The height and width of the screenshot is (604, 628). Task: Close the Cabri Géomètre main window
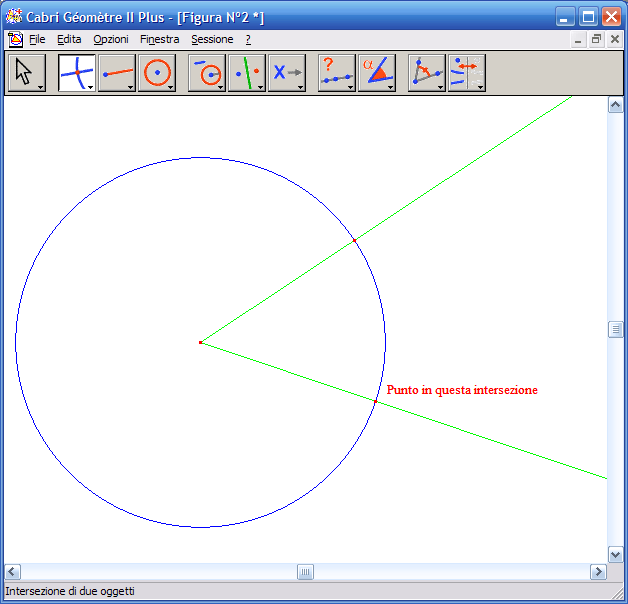[x=612, y=17]
